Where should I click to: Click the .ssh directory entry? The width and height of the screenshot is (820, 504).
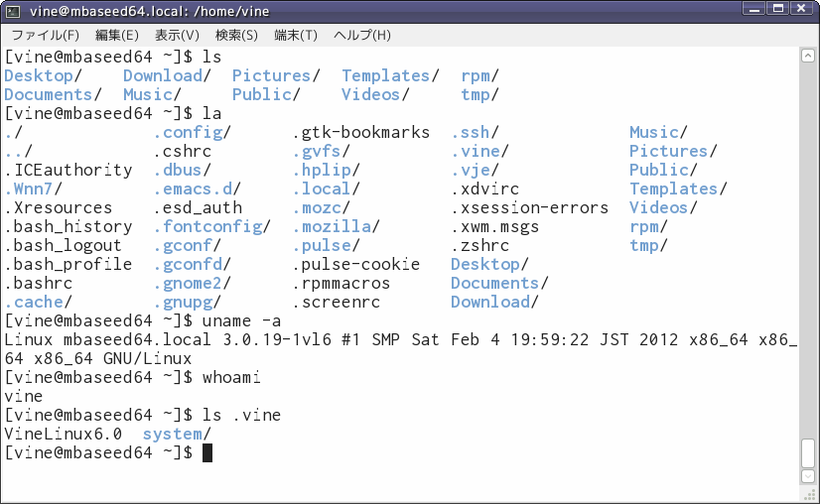[475, 133]
